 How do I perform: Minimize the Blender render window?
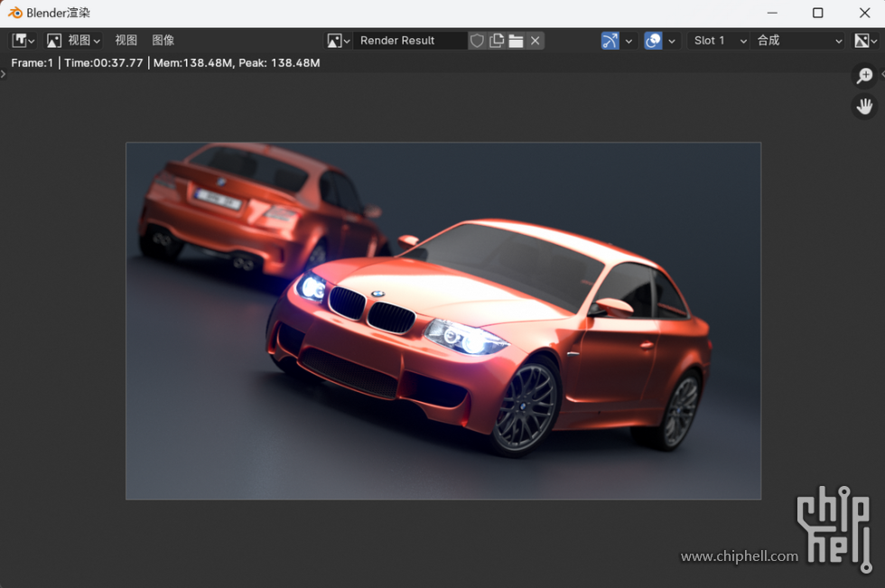pyautogui.click(x=772, y=13)
